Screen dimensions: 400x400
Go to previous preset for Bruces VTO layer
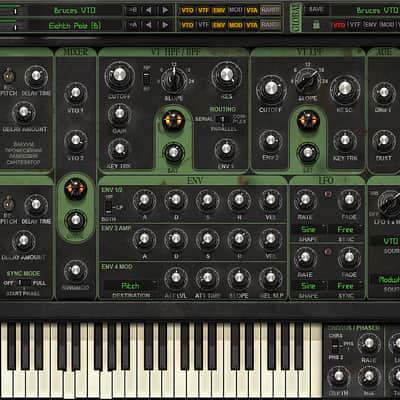click(x=148, y=10)
